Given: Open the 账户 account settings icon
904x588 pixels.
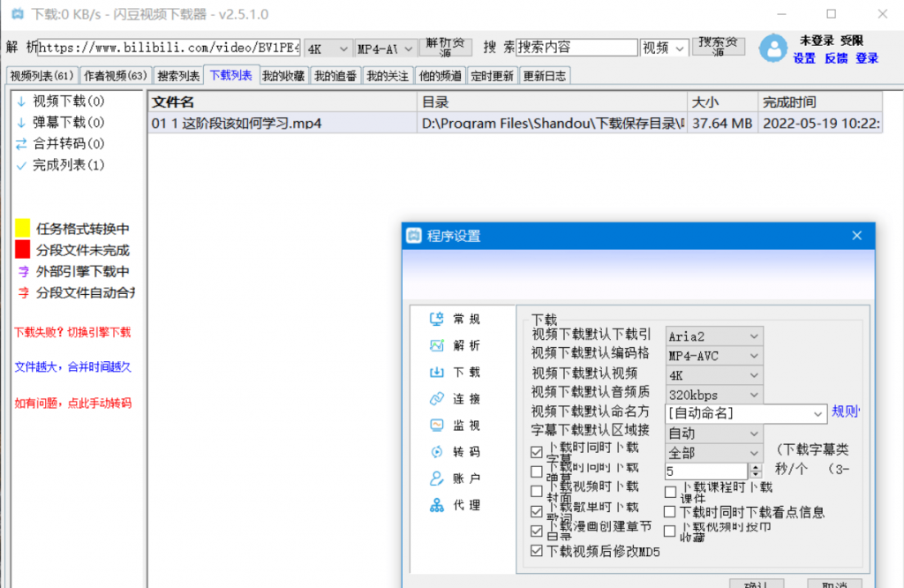Looking at the screenshot, I should click(437, 479).
